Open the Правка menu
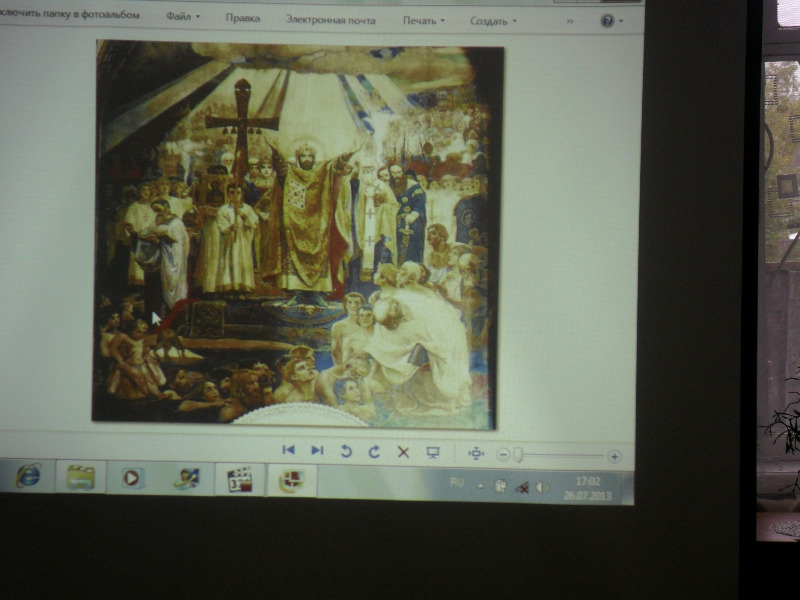This screenshot has width=800, height=600. click(x=243, y=18)
